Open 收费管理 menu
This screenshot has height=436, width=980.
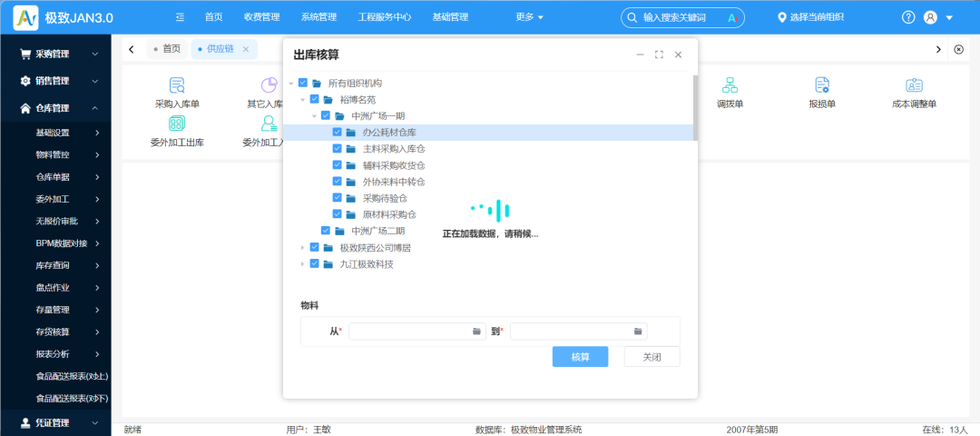(x=262, y=17)
